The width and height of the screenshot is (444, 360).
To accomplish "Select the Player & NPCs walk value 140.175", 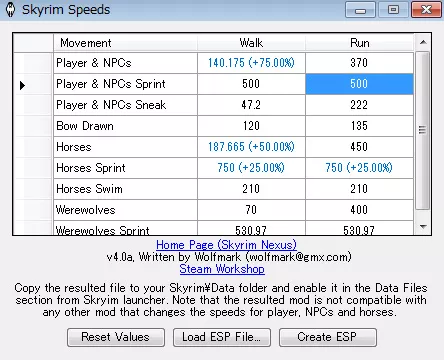I will tap(251, 63).
